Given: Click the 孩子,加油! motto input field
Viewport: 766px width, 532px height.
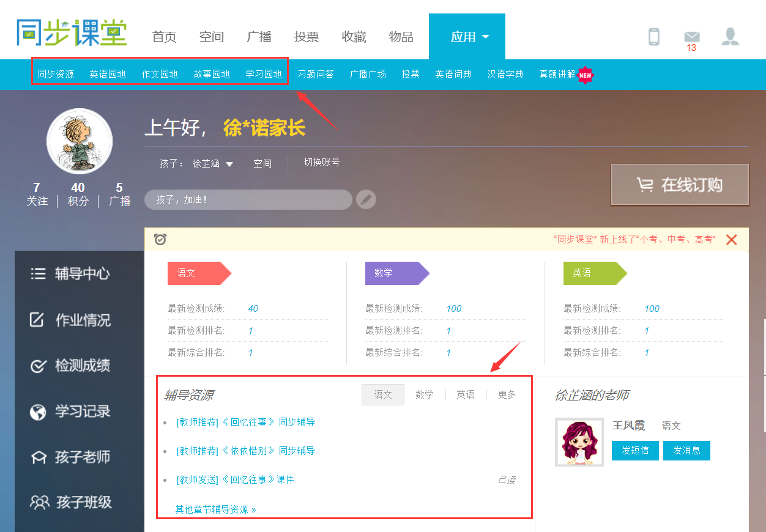Looking at the screenshot, I should pos(248,199).
